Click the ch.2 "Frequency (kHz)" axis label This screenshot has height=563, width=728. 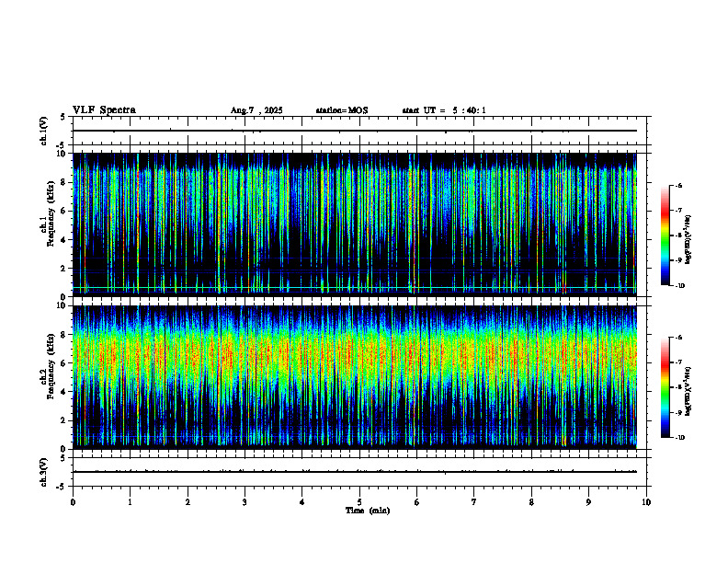(x=50, y=366)
